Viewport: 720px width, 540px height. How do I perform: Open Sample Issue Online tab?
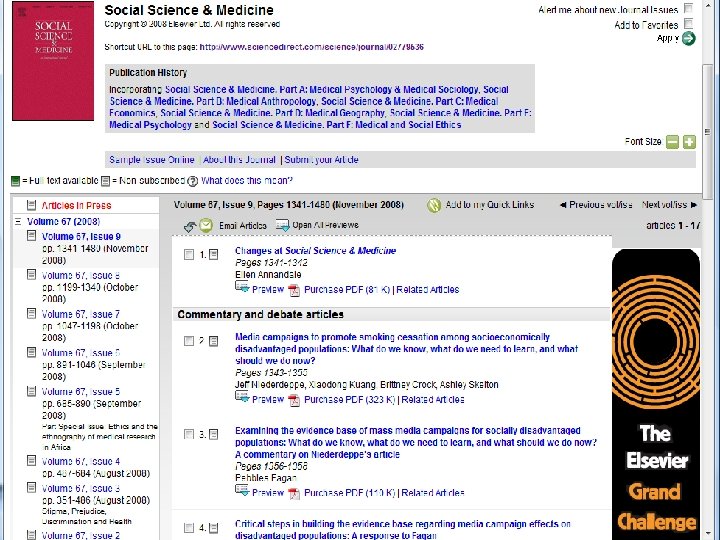tap(152, 160)
